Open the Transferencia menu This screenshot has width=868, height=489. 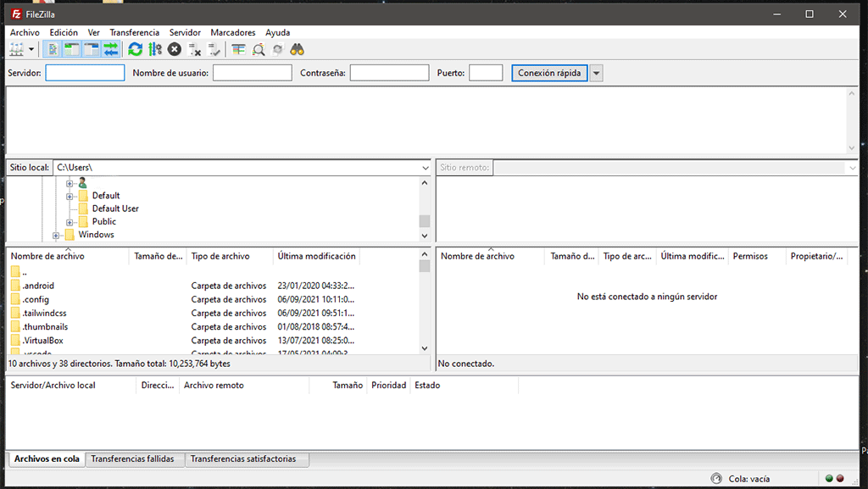click(135, 33)
